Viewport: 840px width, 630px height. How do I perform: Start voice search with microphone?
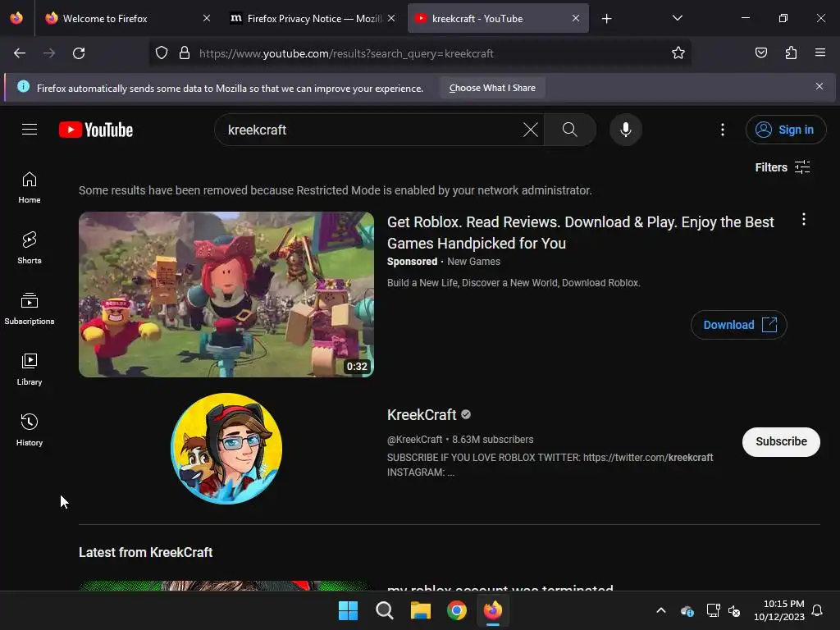point(626,130)
